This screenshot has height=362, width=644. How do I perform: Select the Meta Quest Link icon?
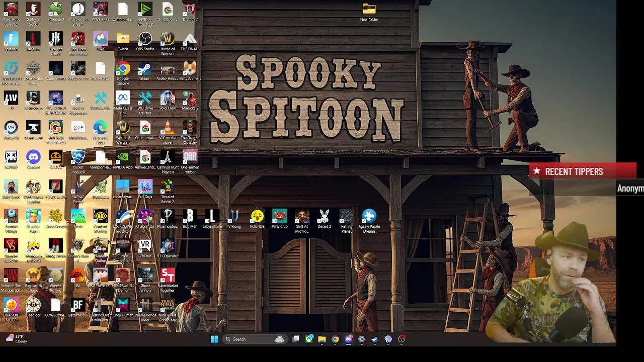[x=123, y=103]
